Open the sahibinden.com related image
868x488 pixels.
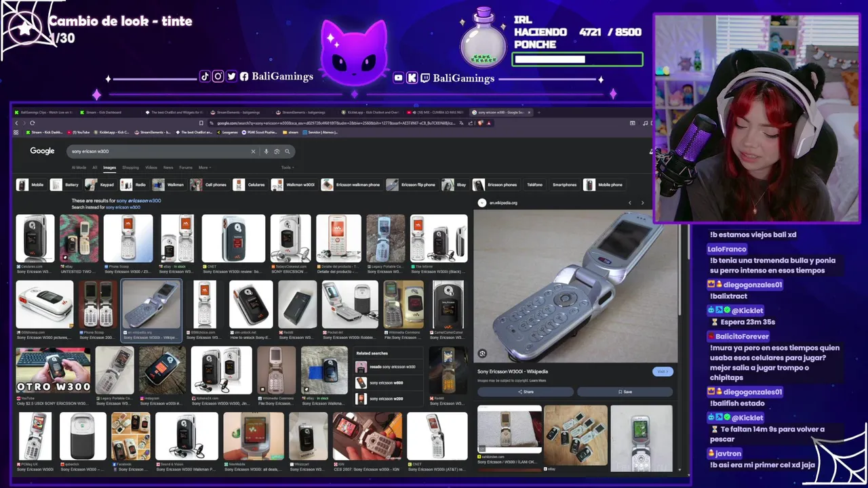point(509,430)
